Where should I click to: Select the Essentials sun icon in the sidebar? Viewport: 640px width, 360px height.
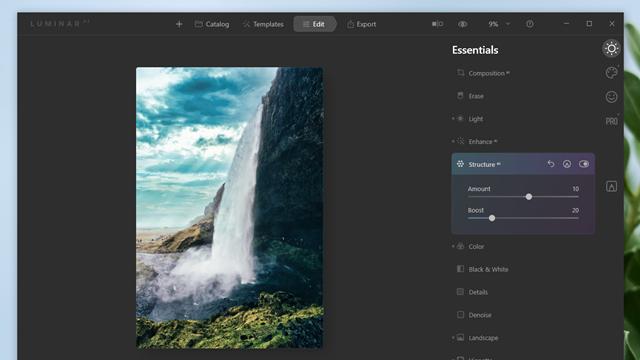611,49
